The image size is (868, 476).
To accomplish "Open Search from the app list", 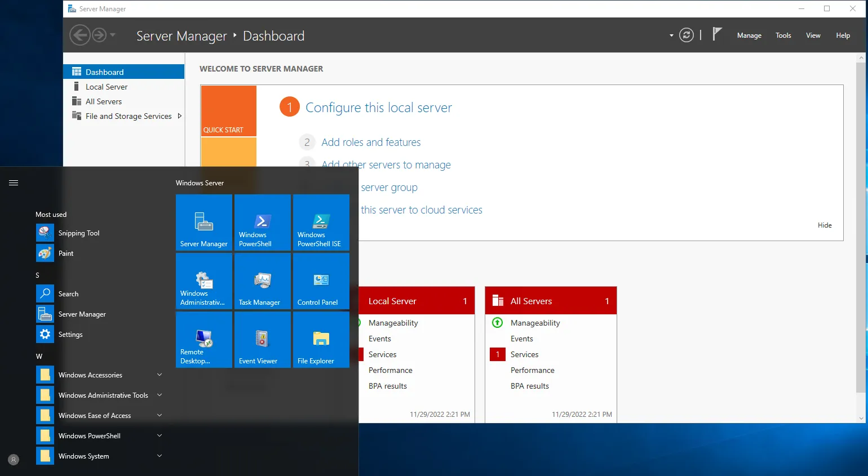I will click(100, 294).
